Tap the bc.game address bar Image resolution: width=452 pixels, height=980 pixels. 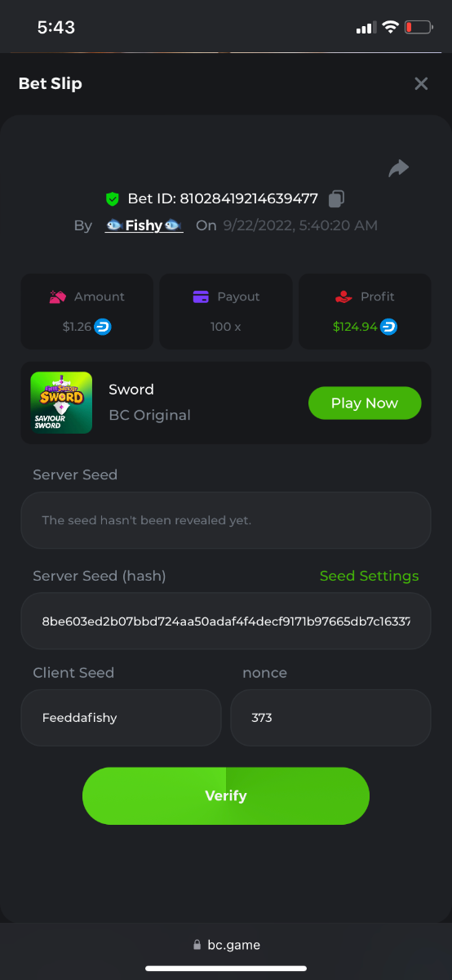point(226,945)
